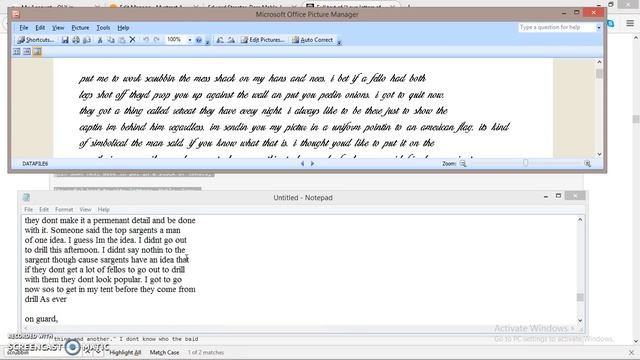640x360 pixels.
Task: Expand toolbar options after Auto Correct
Action: (x=339, y=41)
